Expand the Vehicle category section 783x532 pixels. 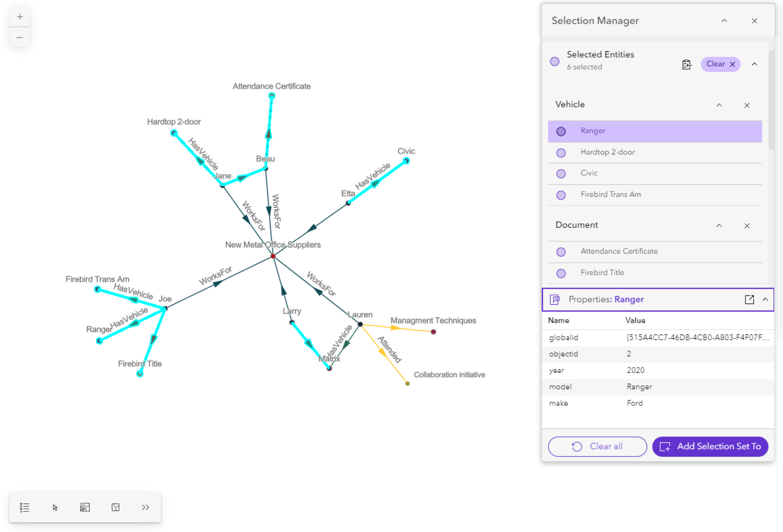tap(721, 105)
